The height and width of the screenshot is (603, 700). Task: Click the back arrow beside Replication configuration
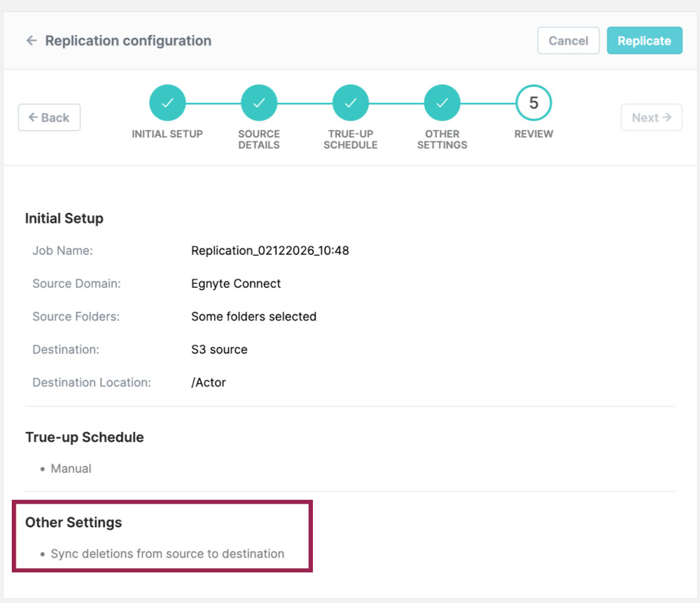31,41
